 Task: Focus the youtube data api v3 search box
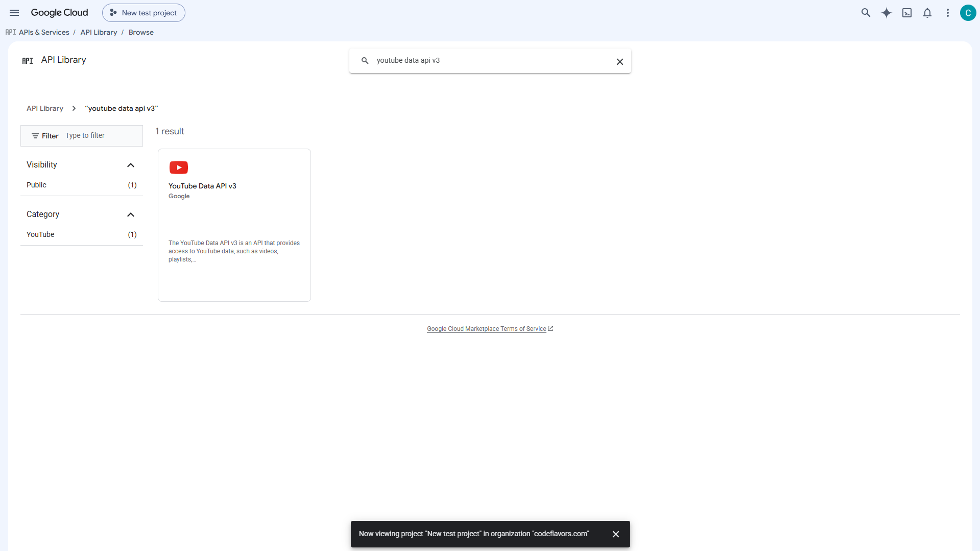[490, 61]
